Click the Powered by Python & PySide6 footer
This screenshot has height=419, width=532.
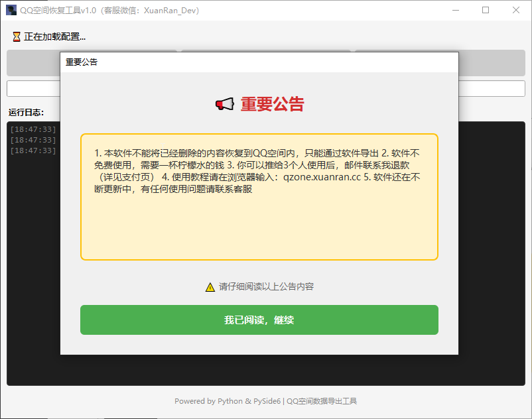coord(265,401)
